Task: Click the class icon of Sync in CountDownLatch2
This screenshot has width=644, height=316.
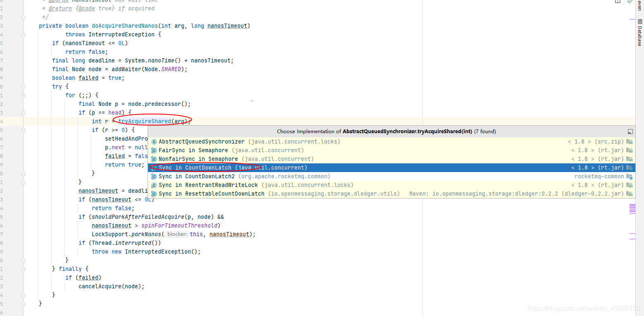Action: coord(154,177)
